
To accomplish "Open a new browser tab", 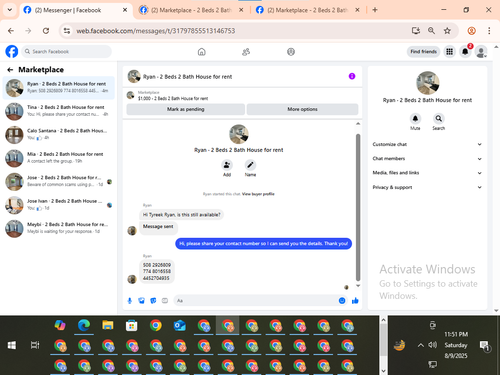I will 375,10.
